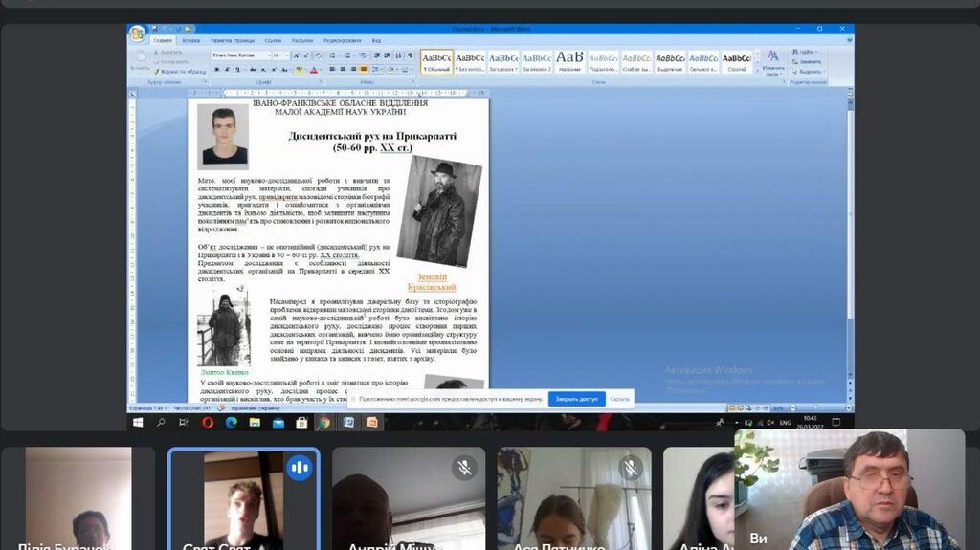The height and width of the screenshot is (550, 980).
Task: Click the Ліда Буранок participant video tile
Action: coord(78,497)
